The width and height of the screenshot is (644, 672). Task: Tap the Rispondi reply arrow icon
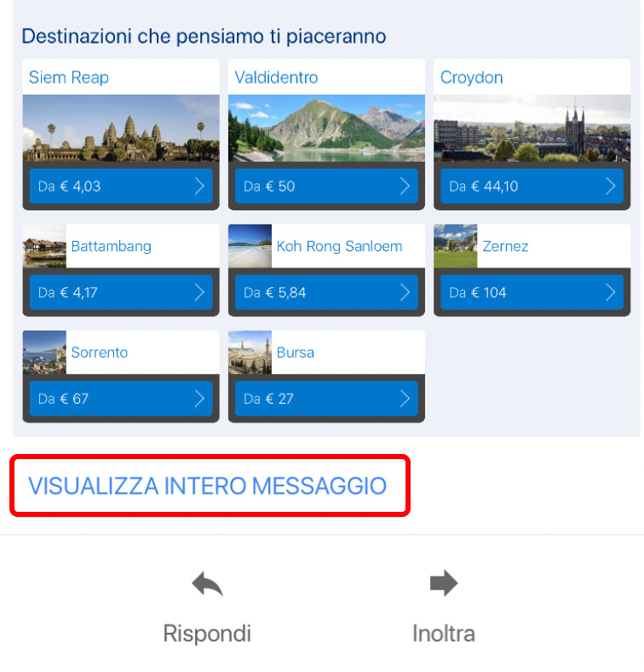tap(208, 583)
